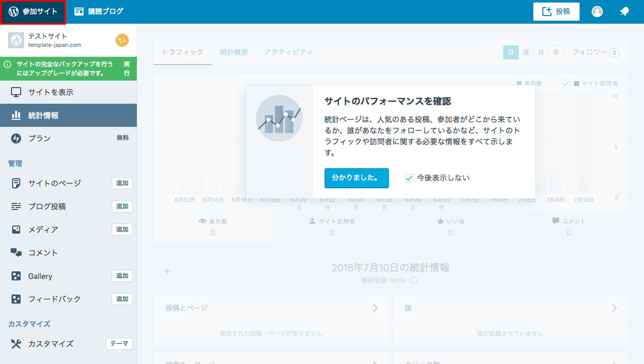
Task: Toggle 今後表示しない checkbox
Action: (409, 178)
